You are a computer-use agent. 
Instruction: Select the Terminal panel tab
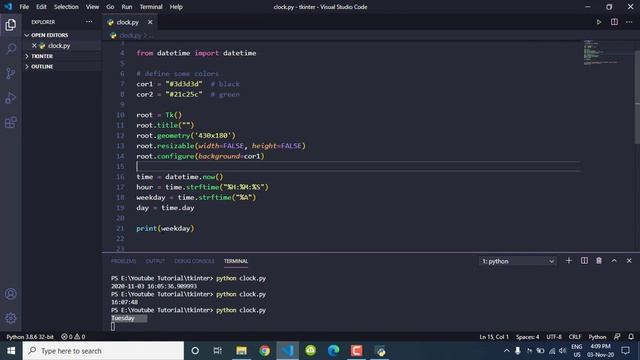click(x=236, y=261)
